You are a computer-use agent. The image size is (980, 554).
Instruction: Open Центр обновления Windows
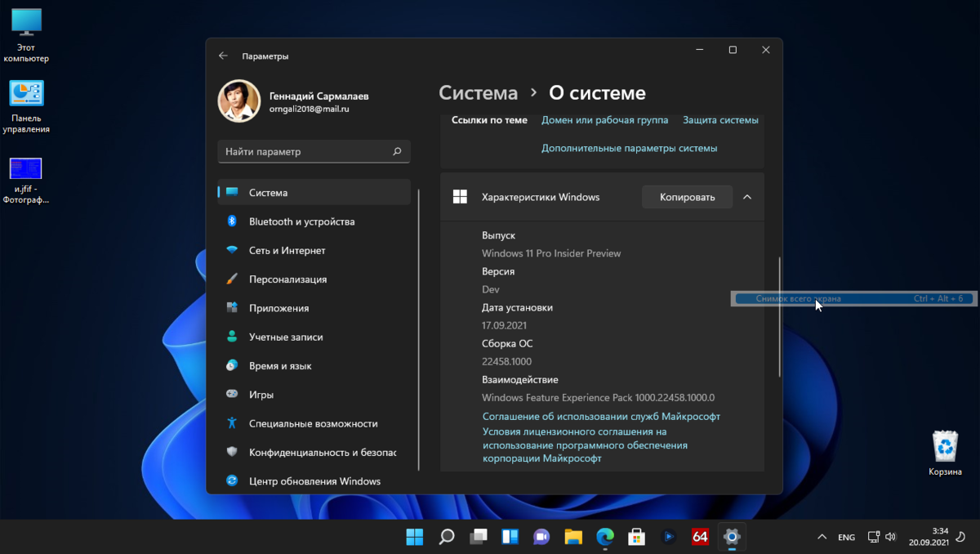[x=316, y=481]
